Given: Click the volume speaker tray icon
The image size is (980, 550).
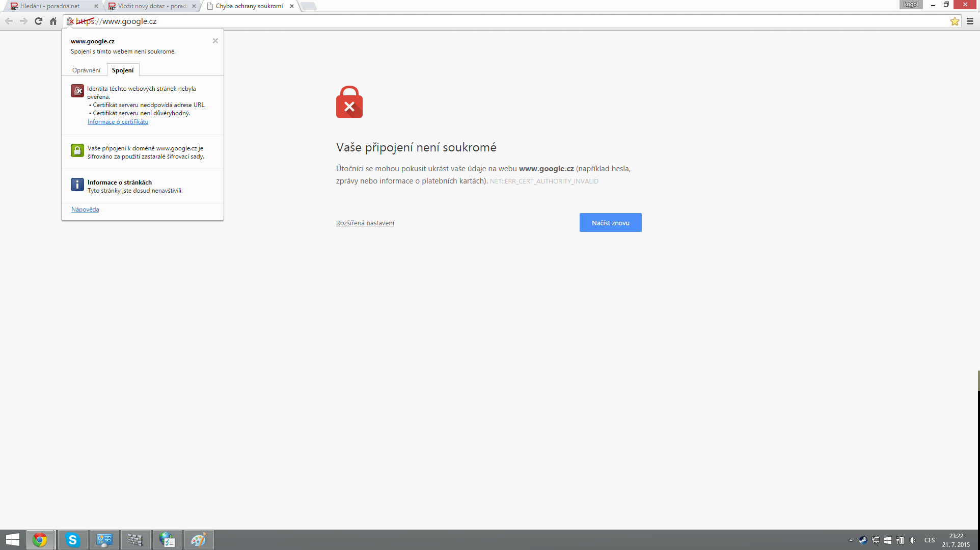Looking at the screenshot, I should 912,540.
